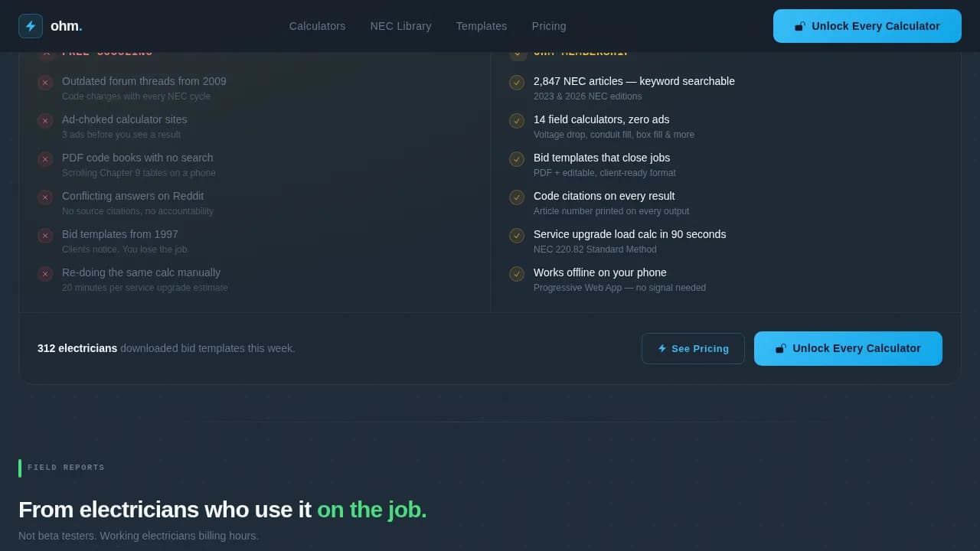Click 'Outdated forum threads from 2009' text
This screenshot has height=551, width=980.
click(144, 81)
